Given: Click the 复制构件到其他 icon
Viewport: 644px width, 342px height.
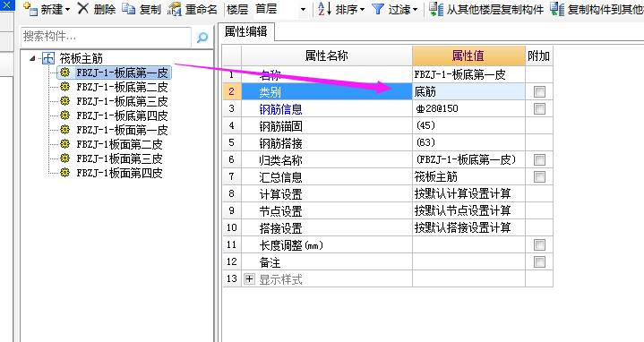Looking at the screenshot, I should (x=557, y=9).
